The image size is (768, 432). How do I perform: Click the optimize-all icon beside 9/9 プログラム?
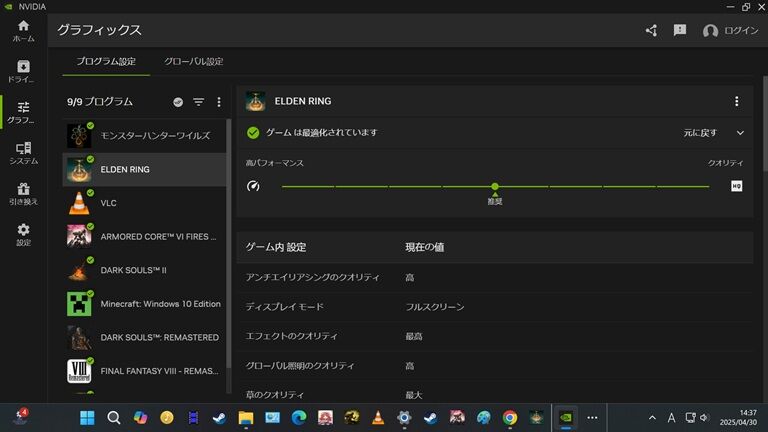click(x=178, y=102)
